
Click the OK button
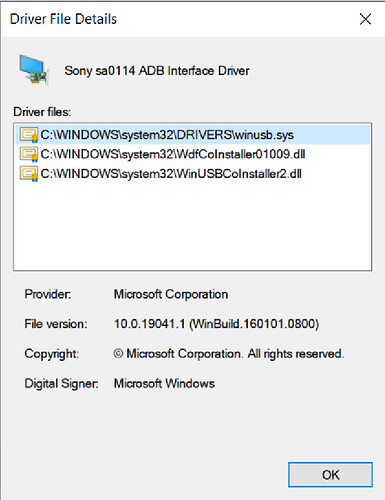330,474
